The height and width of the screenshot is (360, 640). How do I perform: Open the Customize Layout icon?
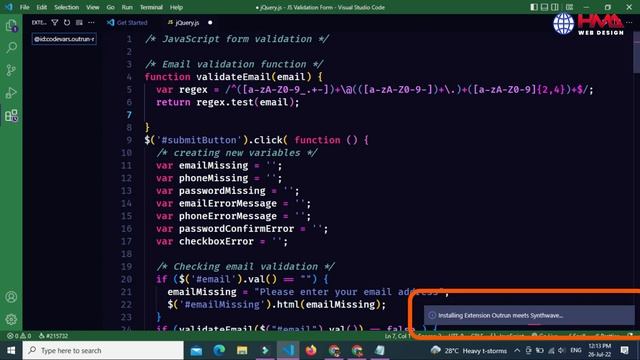coord(569,7)
